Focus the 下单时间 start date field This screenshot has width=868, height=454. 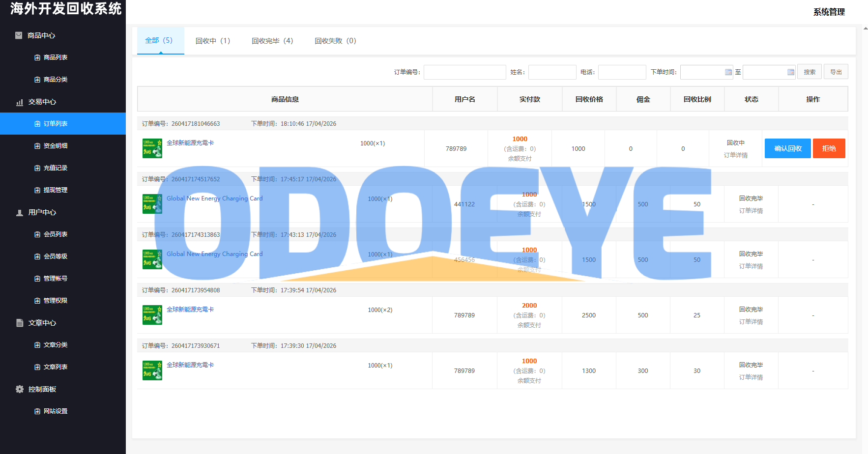(x=707, y=72)
